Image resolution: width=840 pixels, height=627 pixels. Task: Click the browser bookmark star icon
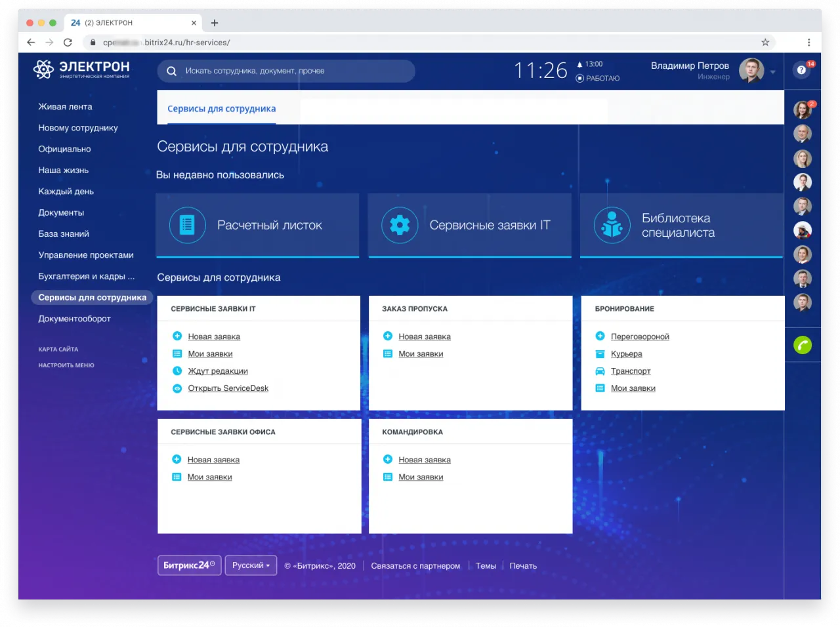[x=765, y=42]
